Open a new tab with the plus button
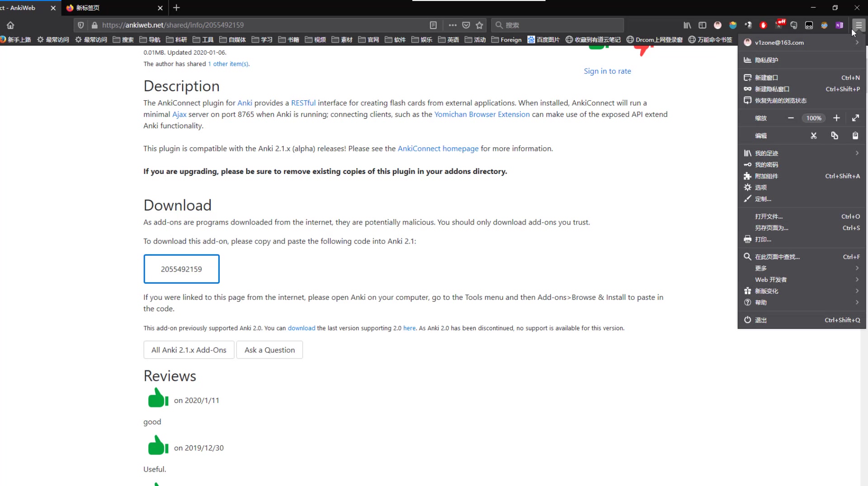Viewport: 868px width, 486px height. click(177, 8)
